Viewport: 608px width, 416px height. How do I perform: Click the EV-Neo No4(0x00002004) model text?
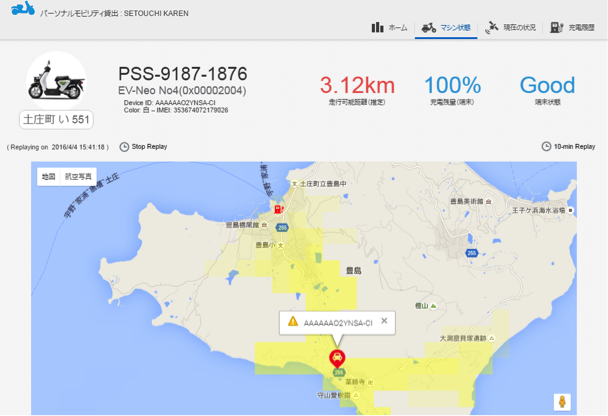tap(182, 90)
